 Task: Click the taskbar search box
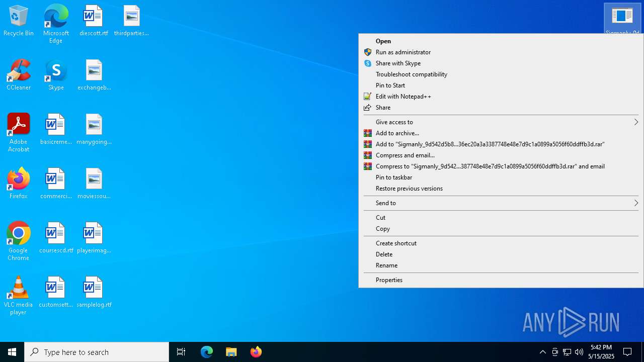tap(97, 352)
